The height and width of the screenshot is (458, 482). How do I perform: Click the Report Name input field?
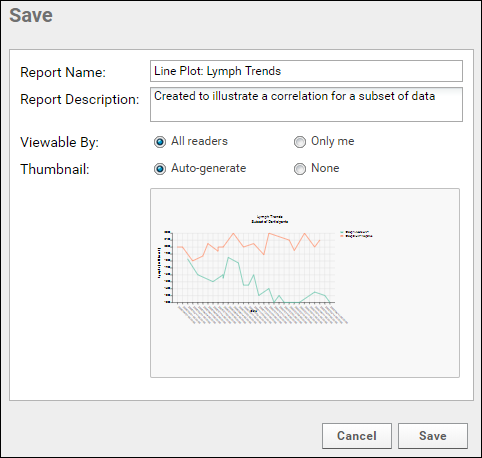[306, 71]
